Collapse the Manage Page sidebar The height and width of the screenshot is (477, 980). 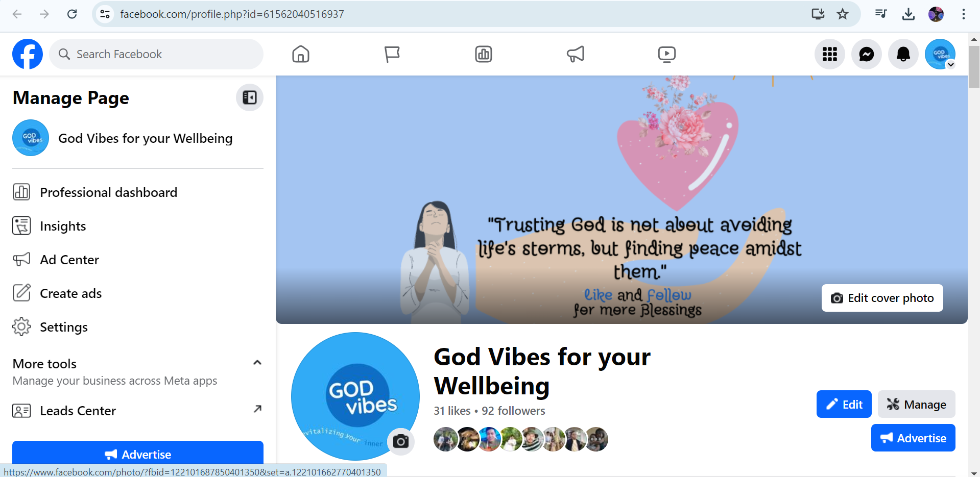tap(249, 97)
